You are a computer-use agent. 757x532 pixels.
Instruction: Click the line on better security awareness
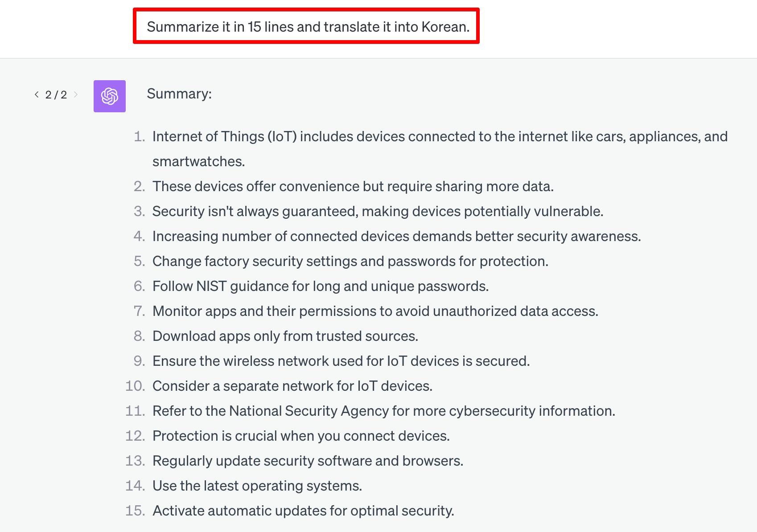pyautogui.click(x=396, y=236)
